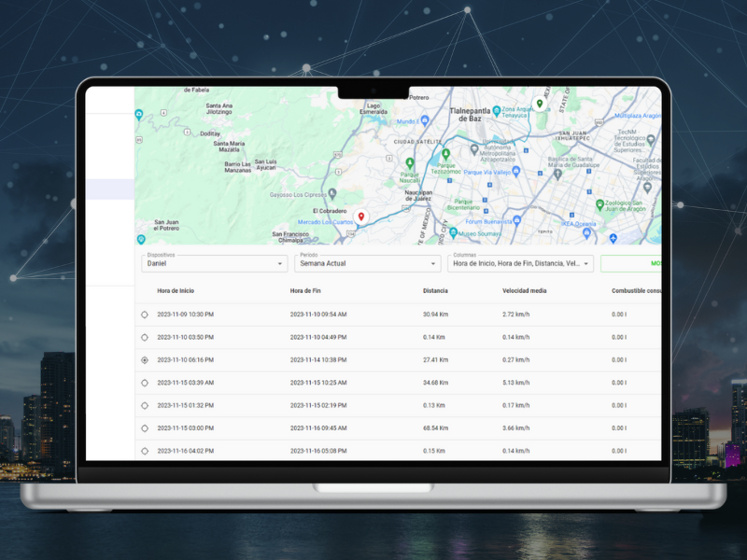Click the IKEA Oceanía shopping marker
This screenshot has height=560, width=747.
[587, 232]
